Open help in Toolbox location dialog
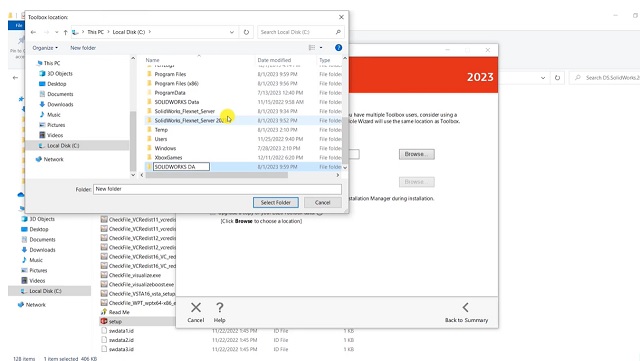Viewport: 640px width, 361px height. [x=338, y=48]
